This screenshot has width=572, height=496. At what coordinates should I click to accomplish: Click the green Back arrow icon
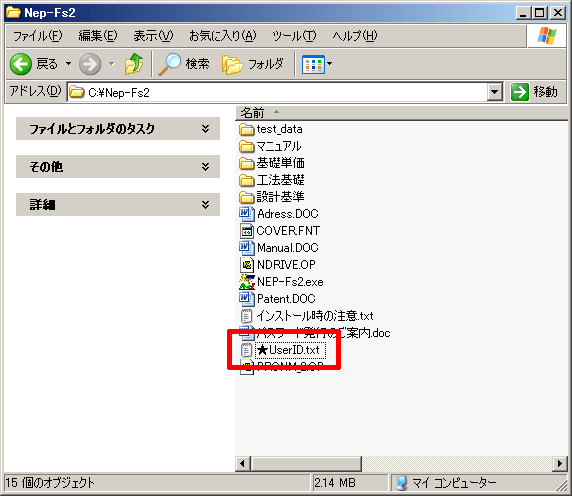point(20,64)
